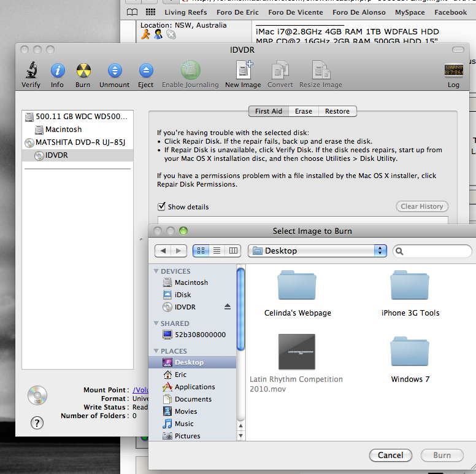The height and width of the screenshot is (474, 476).
Task: Switch to the Restore tab
Action: click(337, 111)
